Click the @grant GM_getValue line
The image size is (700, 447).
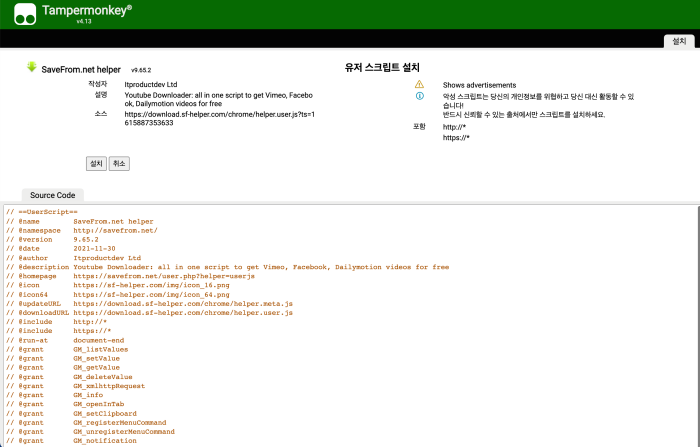coord(63,368)
